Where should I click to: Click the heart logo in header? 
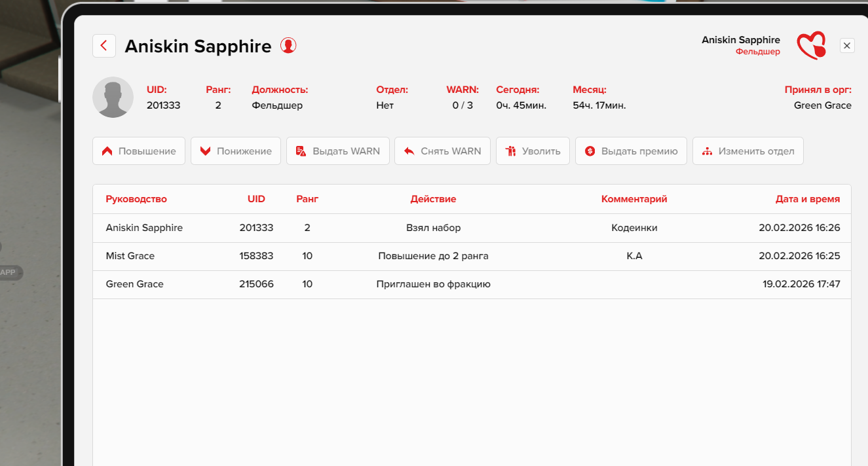(811, 46)
